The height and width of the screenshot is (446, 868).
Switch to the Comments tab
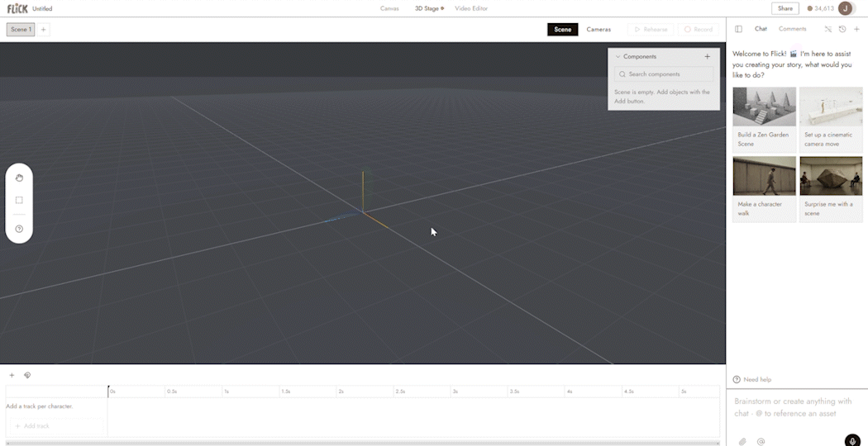pyautogui.click(x=792, y=29)
